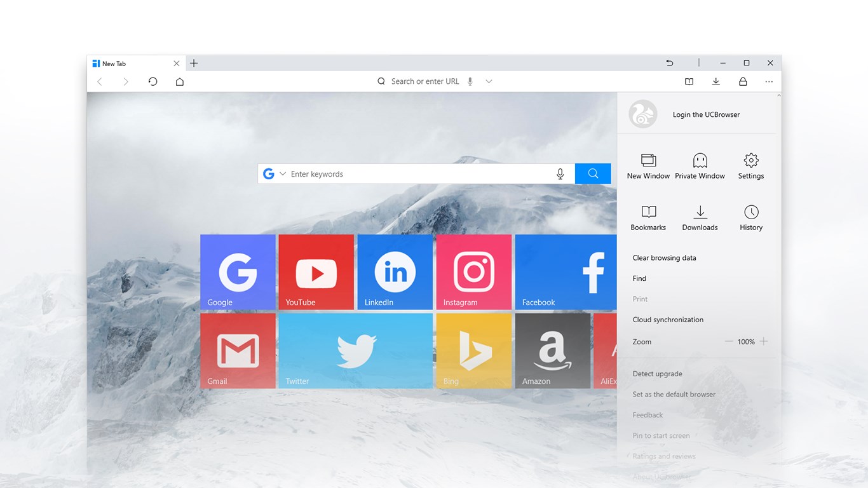
Task: Open the Google speed dial tile
Action: pyautogui.click(x=238, y=272)
